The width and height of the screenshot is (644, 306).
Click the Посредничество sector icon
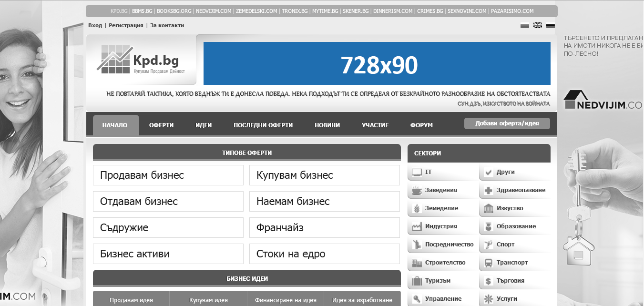pyautogui.click(x=417, y=245)
